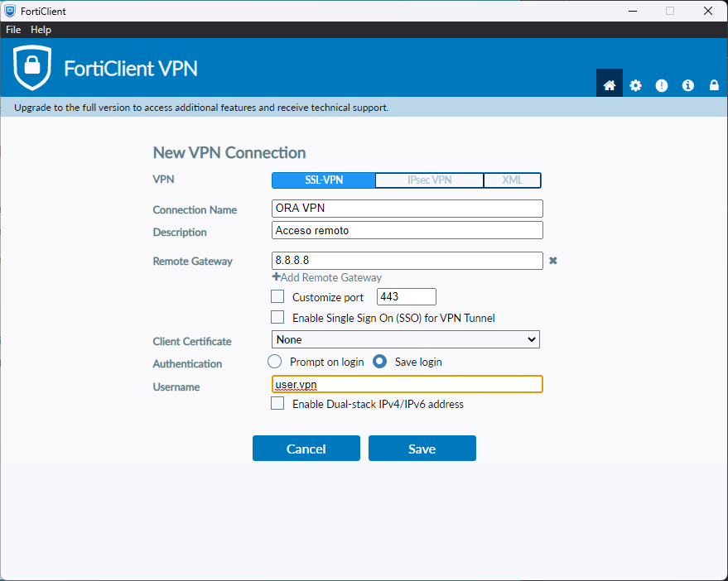
Task: Expand the Client Certificate dropdown
Action: tap(405, 339)
